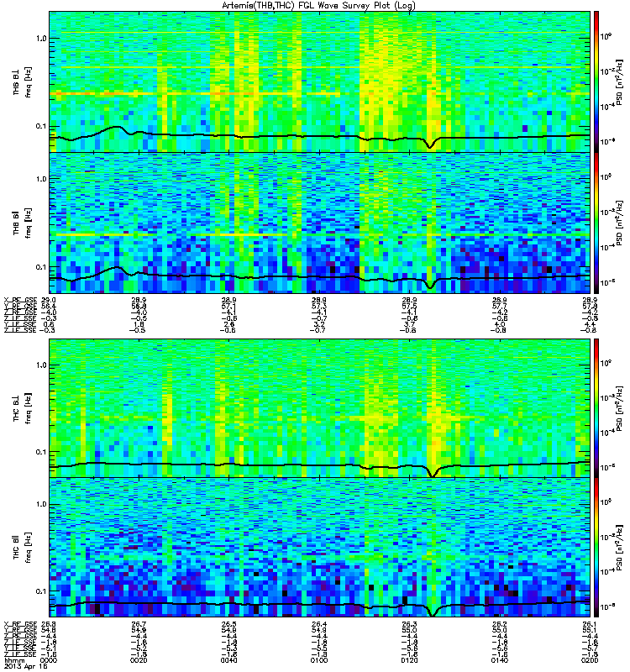This screenshot has height=672, width=630.
Task: Click the 26.5 value in THC X_RE_GSE row
Action: [x=228, y=624]
